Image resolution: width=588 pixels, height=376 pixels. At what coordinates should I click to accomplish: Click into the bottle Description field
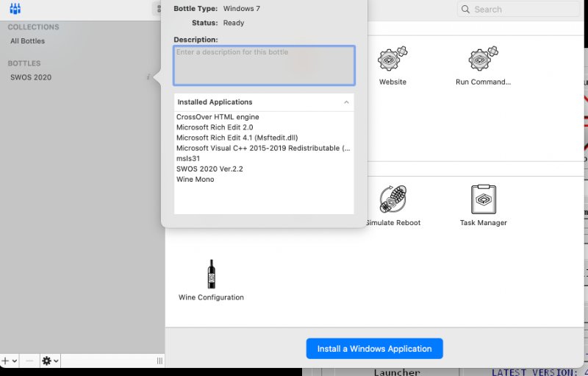[264, 65]
